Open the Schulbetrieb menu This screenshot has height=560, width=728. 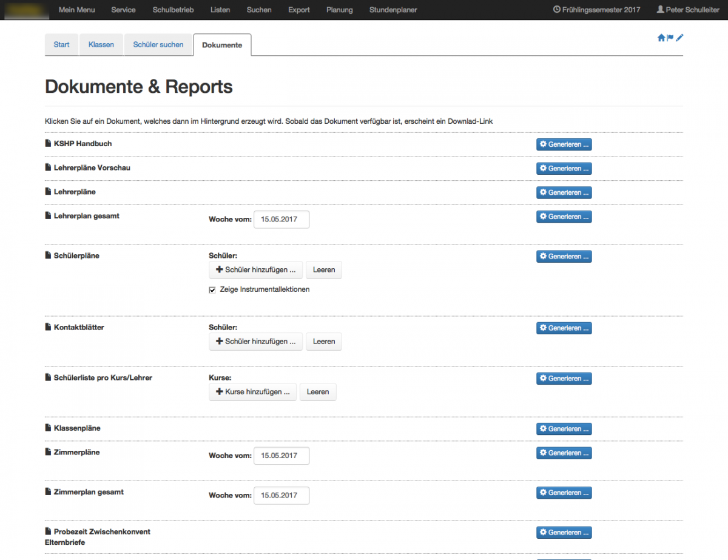pyautogui.click(x=173, y=10)
